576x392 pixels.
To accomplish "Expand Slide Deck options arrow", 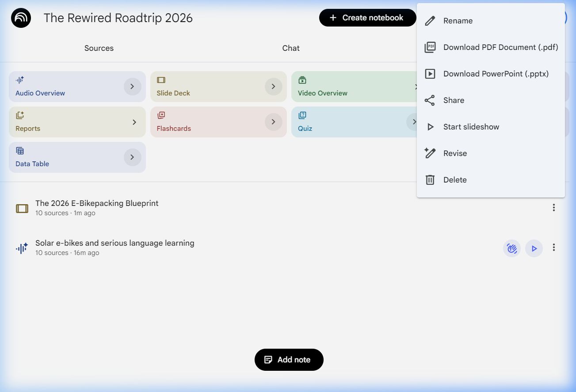I will click(273, 87).
